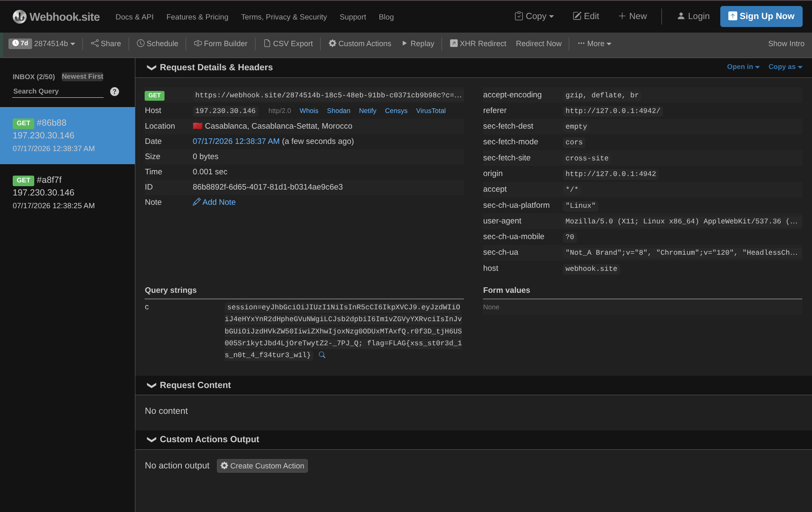The image size is (812, 512).
Task: Open Docs & API page
Action: pos(134,17)
